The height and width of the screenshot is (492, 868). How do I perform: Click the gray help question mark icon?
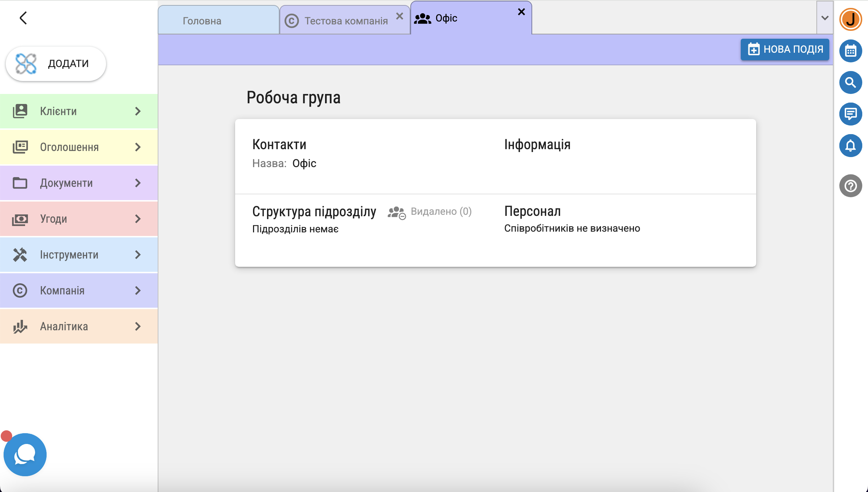pos(850,186)
